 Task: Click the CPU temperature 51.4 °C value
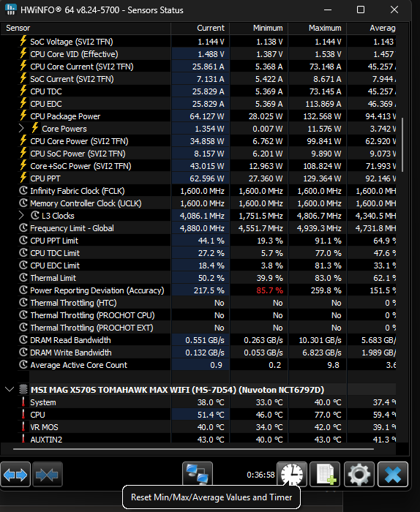coord(211,415)
